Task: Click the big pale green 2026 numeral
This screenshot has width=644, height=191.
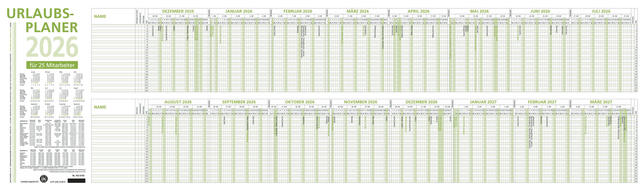Action: [x=52, y=47]
